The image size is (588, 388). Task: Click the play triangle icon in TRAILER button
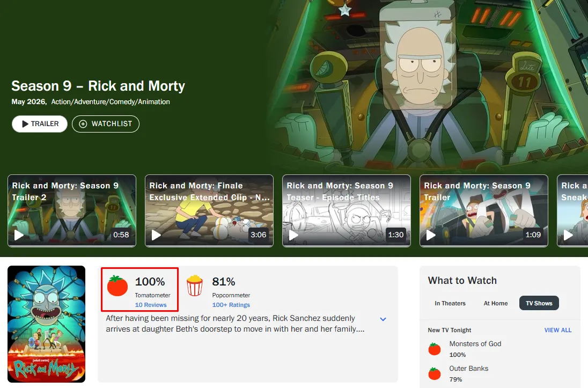coord(25,124)
